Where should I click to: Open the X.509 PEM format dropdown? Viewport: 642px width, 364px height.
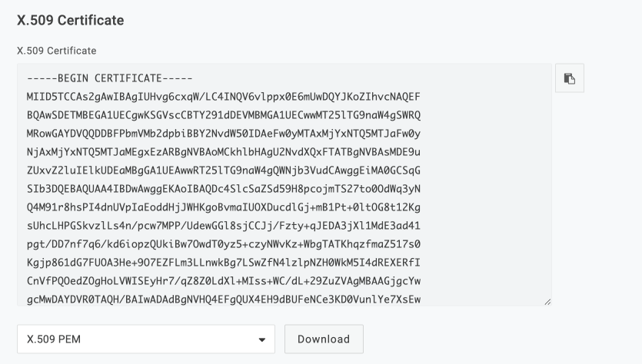146,339
